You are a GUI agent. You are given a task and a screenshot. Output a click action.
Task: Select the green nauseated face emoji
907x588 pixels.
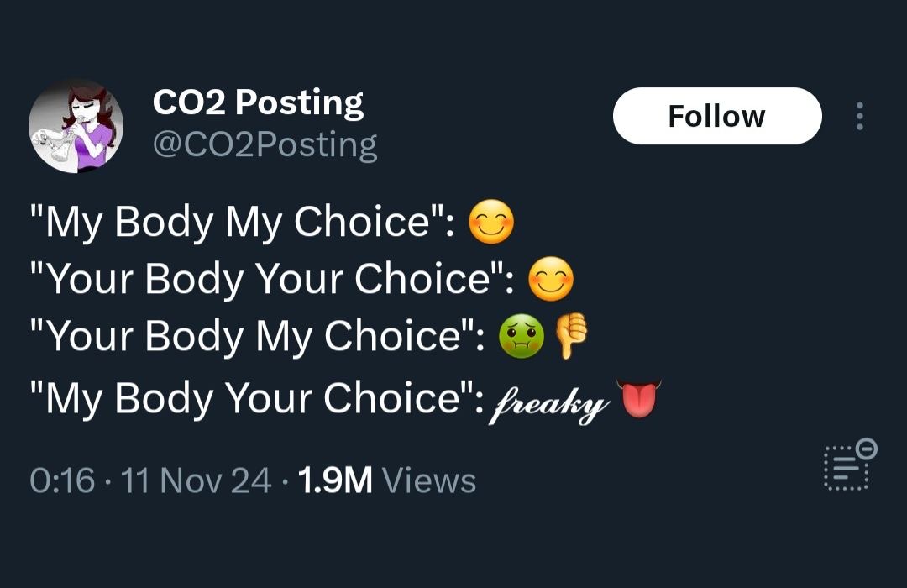point(522,336)
